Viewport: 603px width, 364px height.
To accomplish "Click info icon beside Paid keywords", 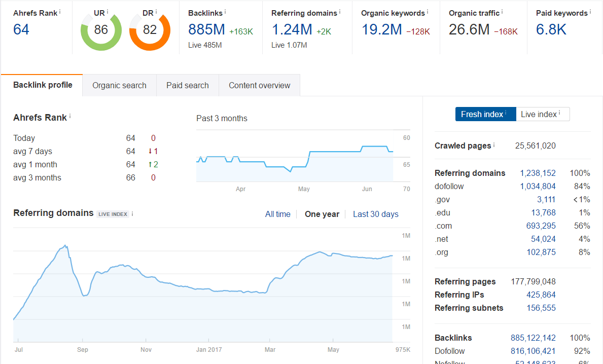I will tap(590, 12).
